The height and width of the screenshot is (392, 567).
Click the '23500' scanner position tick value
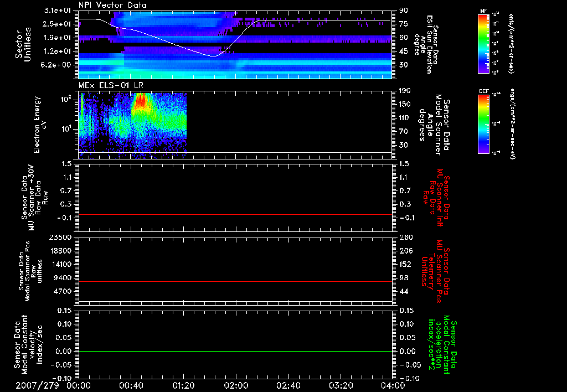tap(60, 237)
